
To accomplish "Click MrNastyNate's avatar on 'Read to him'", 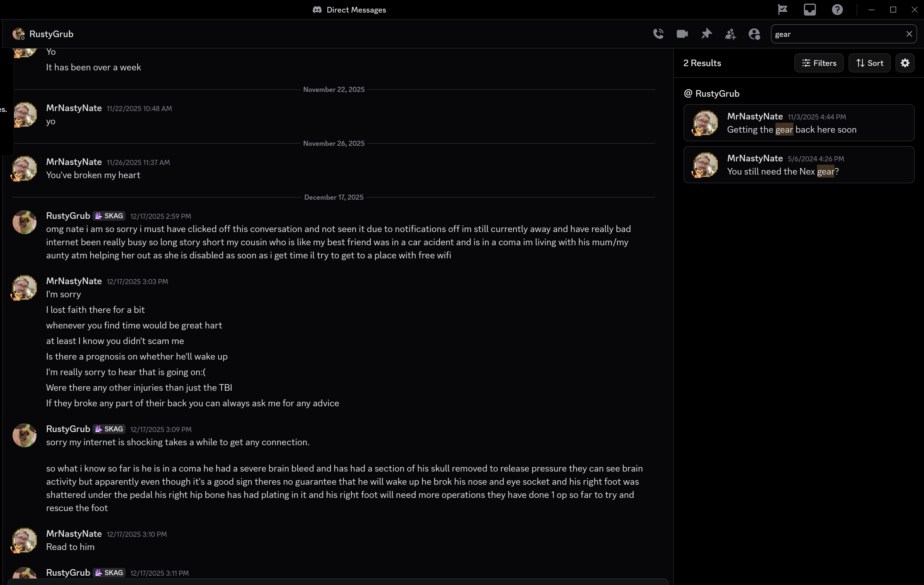I will 25,540.
